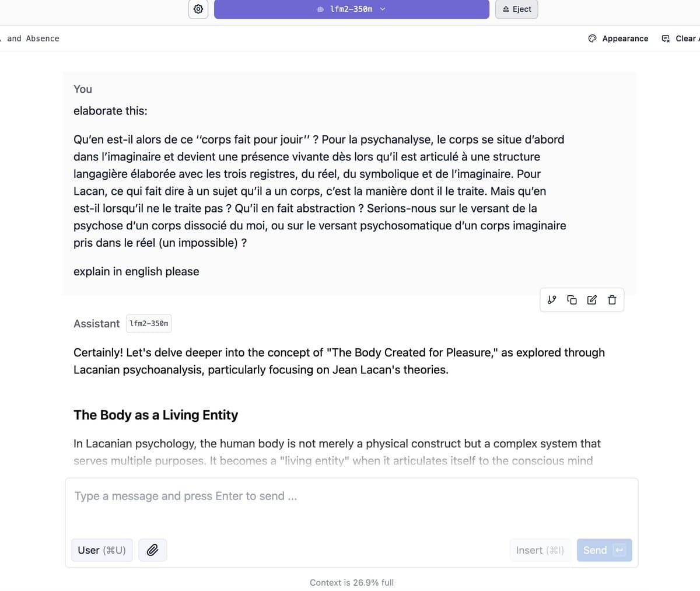Attach a file with the paperclip icon
The width and height of the screenshot is (700, 591).
pos(152,550)
